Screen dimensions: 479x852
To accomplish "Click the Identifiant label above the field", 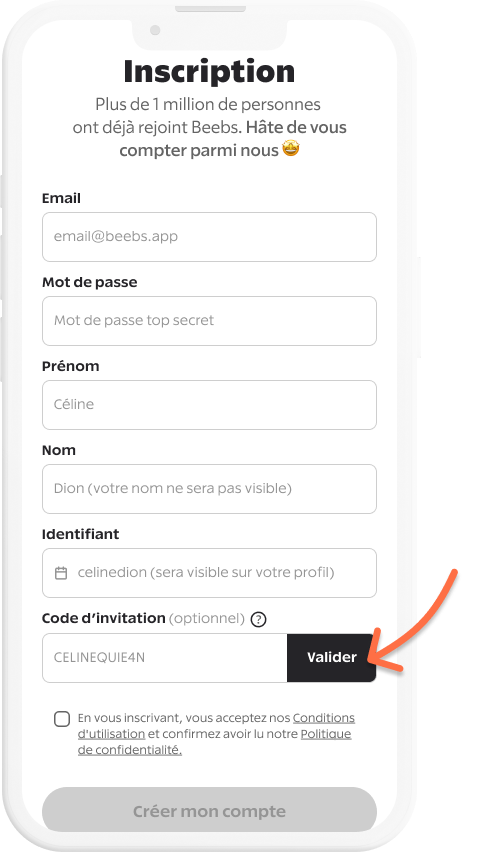I will click(80, 534).
